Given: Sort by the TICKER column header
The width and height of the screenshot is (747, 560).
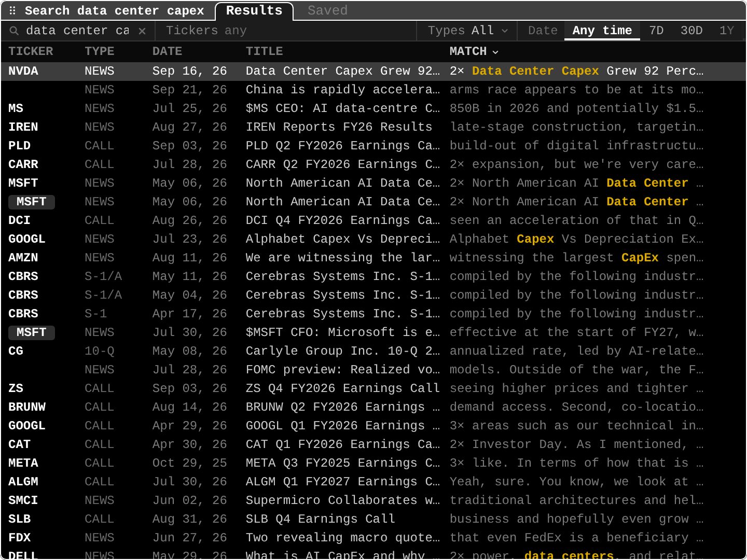Looking at the screenshot, I should click(31, 51).
